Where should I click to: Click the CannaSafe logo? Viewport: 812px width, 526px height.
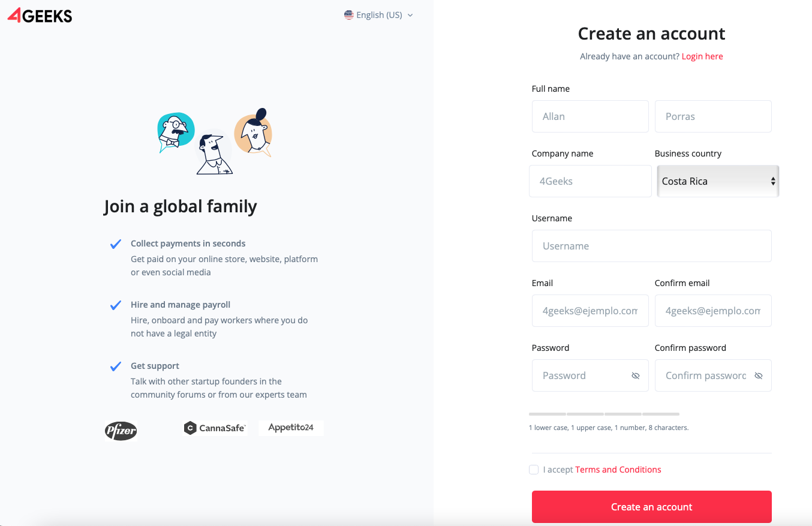(x=215, y=428)
